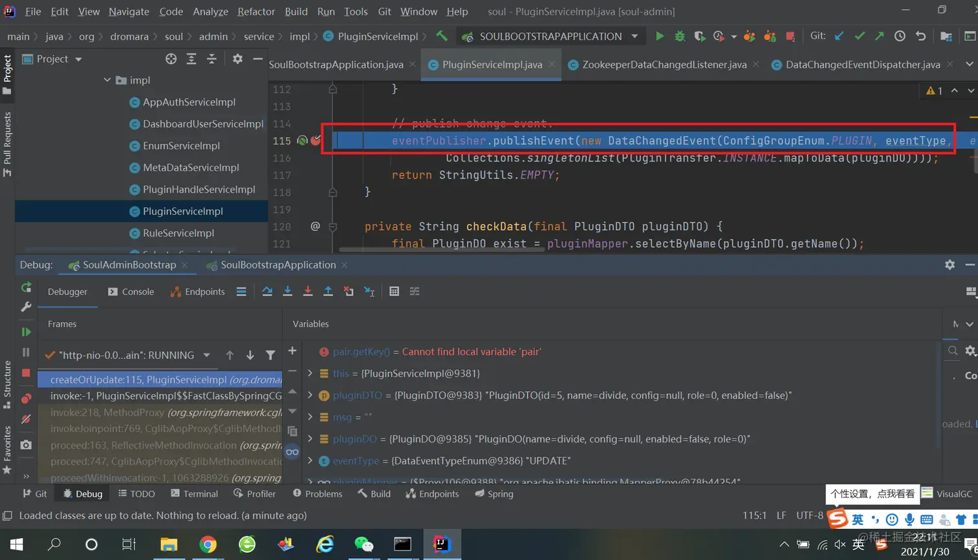Expand the eventType variable node
This screenshot has width=978, height=560.
point(310,460)
